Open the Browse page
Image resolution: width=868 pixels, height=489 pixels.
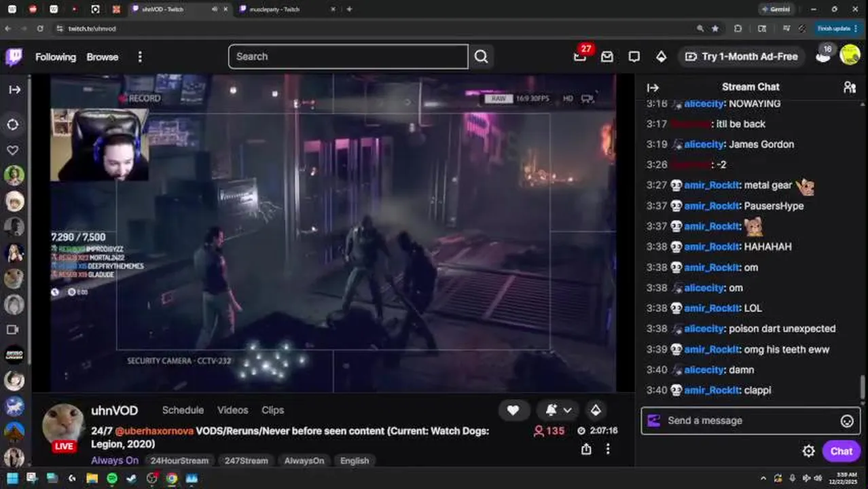click(x=103, y=57)
